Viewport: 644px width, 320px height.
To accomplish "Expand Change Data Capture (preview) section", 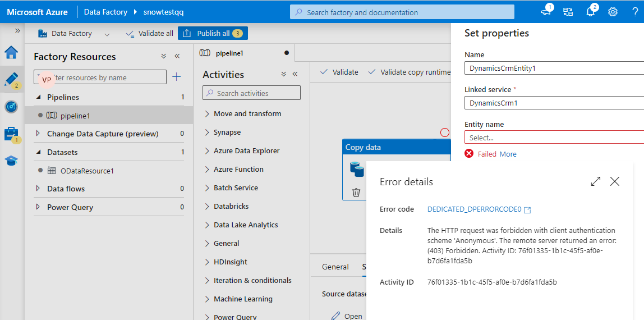I will click(39, 134).
